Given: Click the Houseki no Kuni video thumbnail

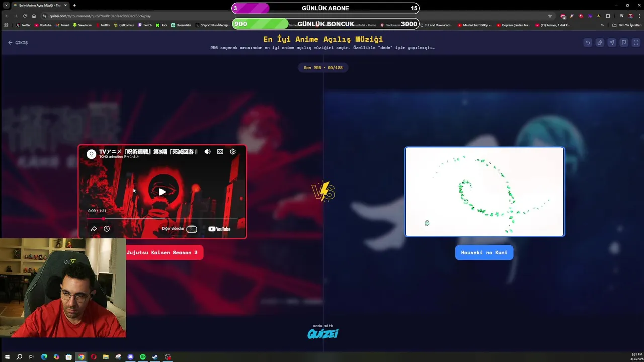Looking at the screenshot, I should coord(485,192).
